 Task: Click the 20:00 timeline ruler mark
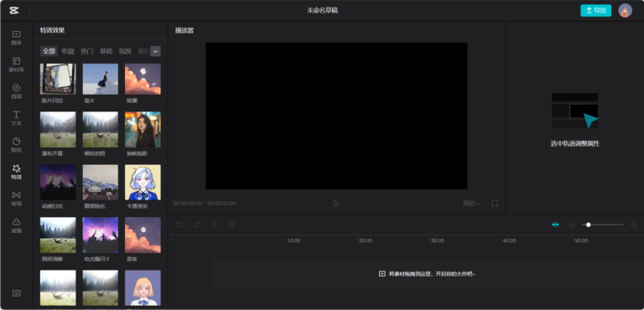coord(366,240)
